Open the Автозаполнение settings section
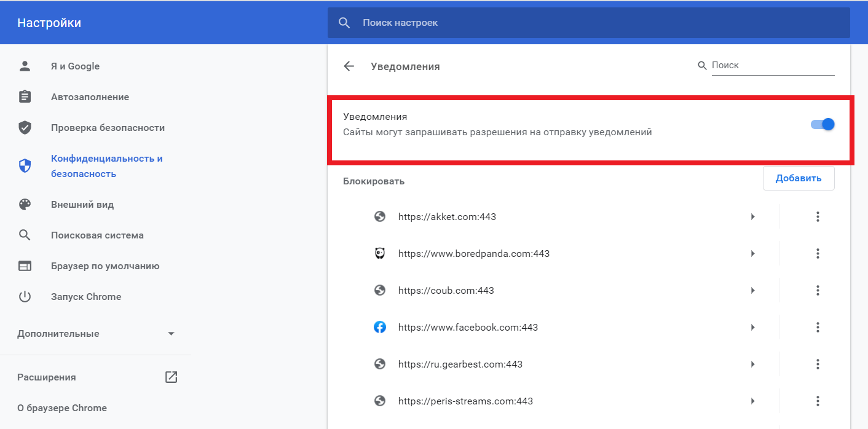Viewport: 868px width, 429px height. 90,97
